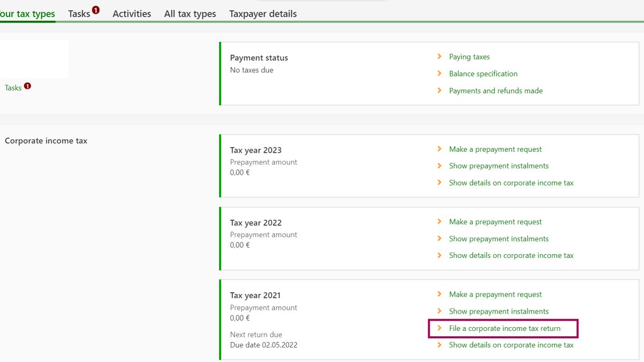Make a prepayment request for tax year 2021
Viewport: 644px width, 362px height.
[x=495, y=294]
